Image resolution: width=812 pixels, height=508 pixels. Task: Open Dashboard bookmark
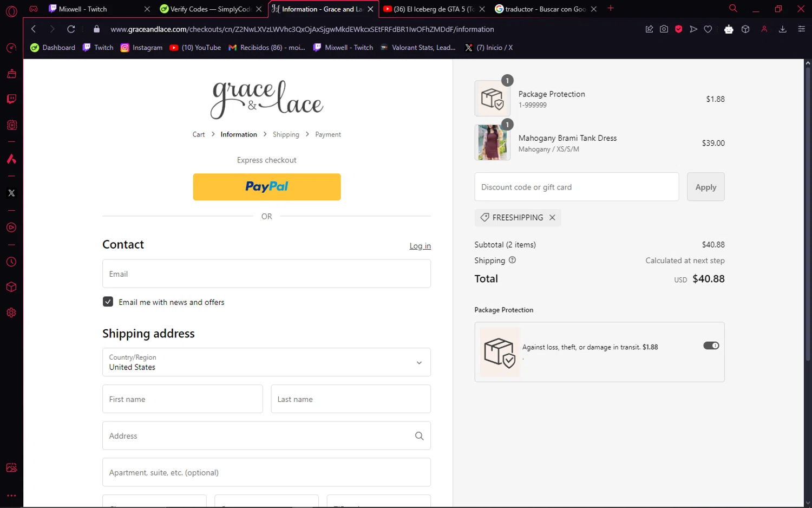coord(53,48)
